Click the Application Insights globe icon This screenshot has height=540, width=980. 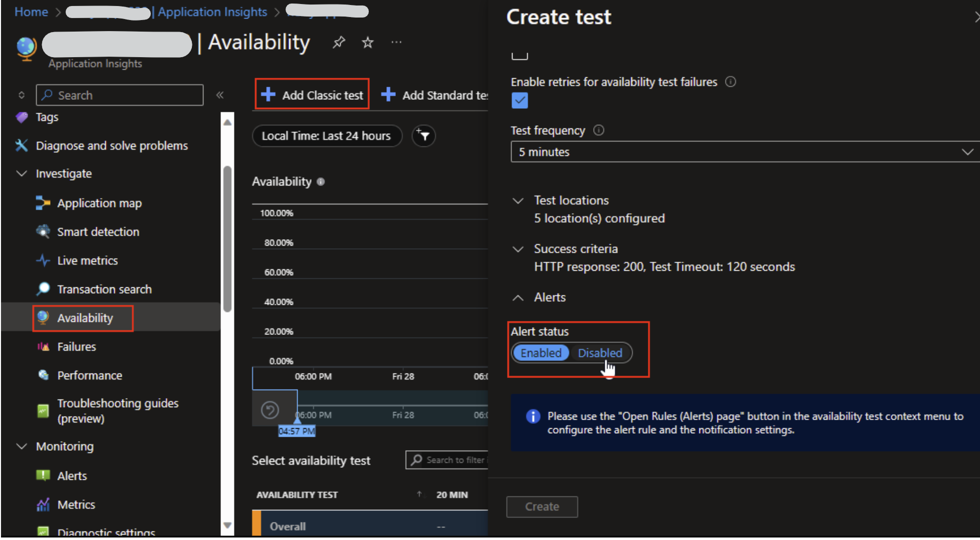click(26, 49)
